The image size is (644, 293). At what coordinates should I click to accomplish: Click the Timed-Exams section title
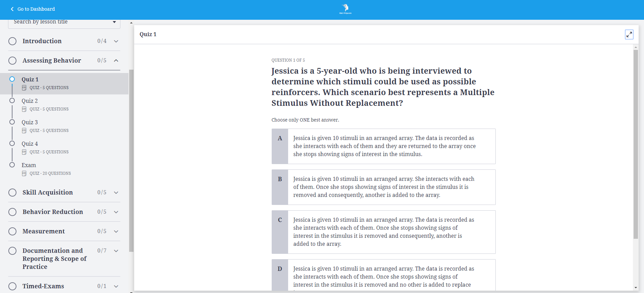(43, 286)
